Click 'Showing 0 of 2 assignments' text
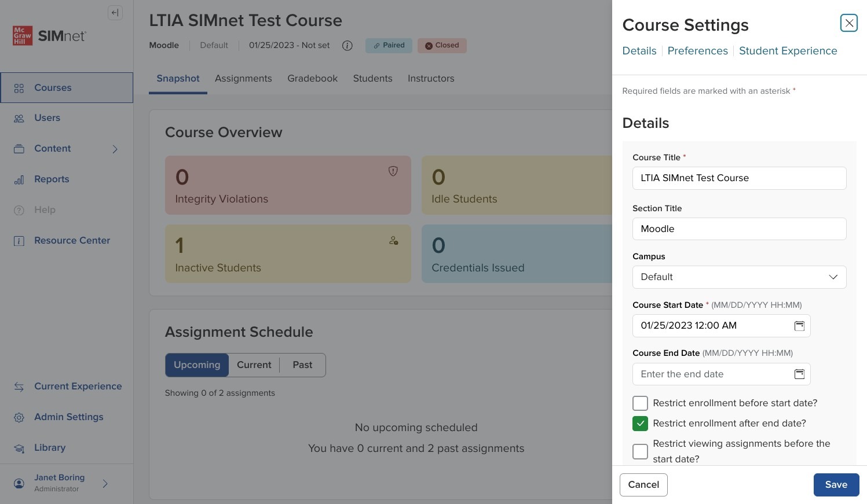This screenshot has width=867, height=504. pos(220,393)
